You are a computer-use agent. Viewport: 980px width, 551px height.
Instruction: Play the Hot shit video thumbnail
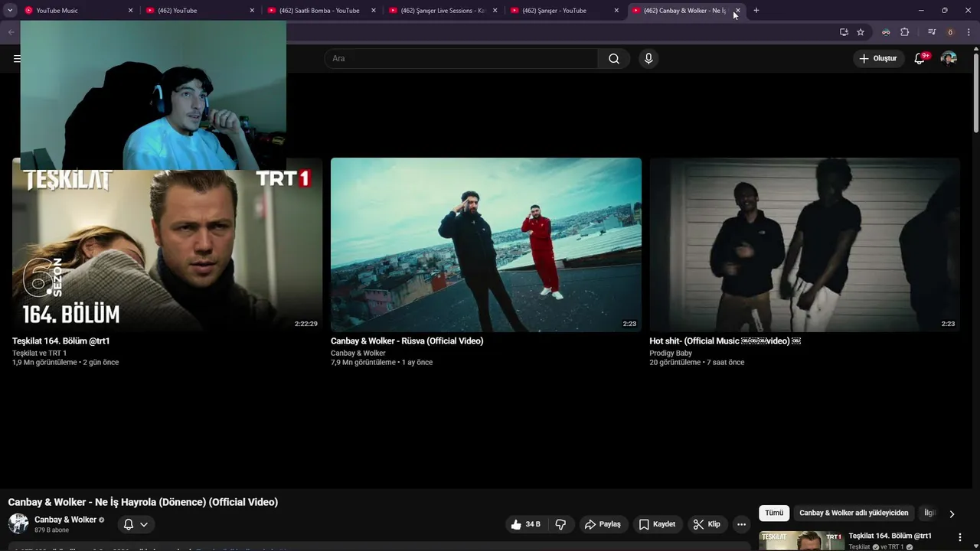point(805,245)
